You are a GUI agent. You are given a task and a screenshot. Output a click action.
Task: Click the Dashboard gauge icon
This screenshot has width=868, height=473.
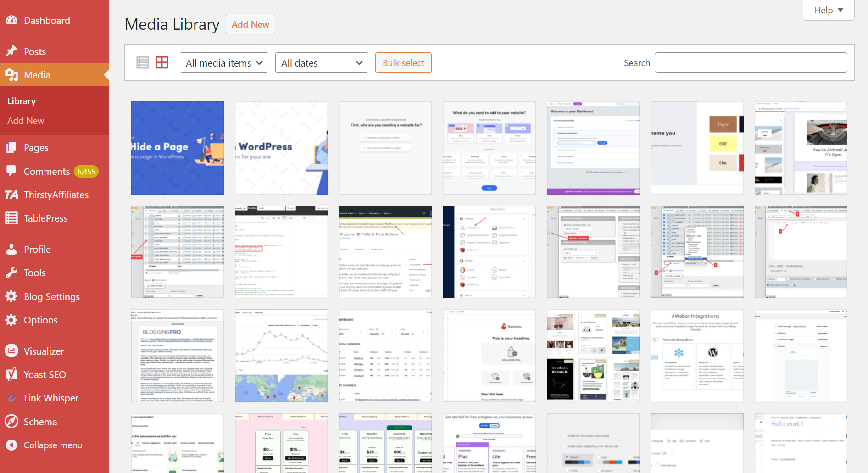(x=11, y=20)
